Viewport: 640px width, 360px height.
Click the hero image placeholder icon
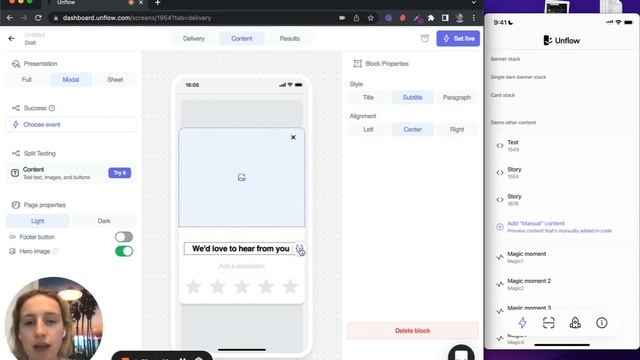(x=242, y=177)
